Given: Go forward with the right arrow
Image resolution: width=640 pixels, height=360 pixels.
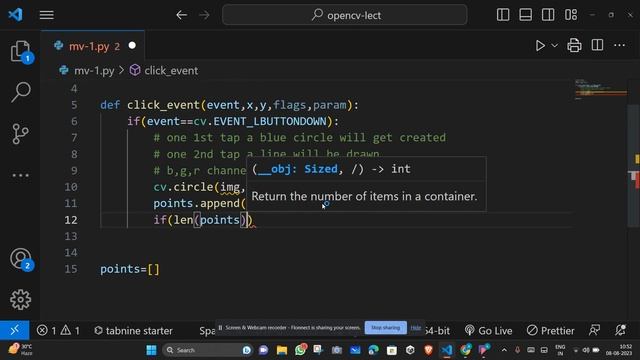Looking at the screenshot, I should (x=204, y=15).
